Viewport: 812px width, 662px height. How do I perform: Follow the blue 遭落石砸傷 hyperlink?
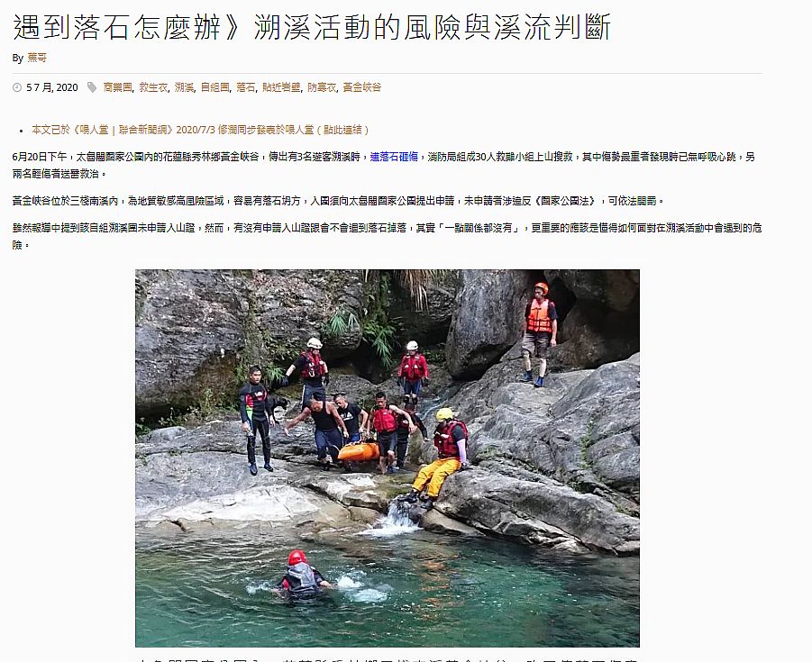click(394, 157)
